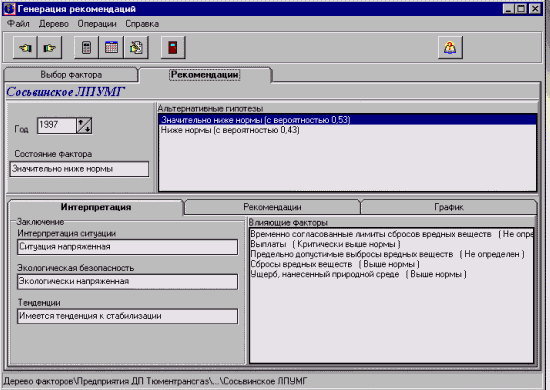
Task: Click the documents report toolbar icon
Action: point(136,47)
